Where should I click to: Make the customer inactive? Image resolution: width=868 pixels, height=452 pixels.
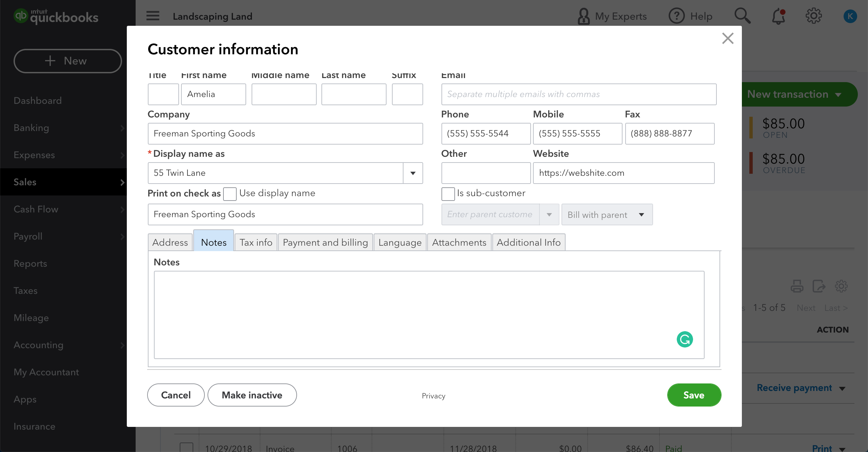[x=252, y=395]
